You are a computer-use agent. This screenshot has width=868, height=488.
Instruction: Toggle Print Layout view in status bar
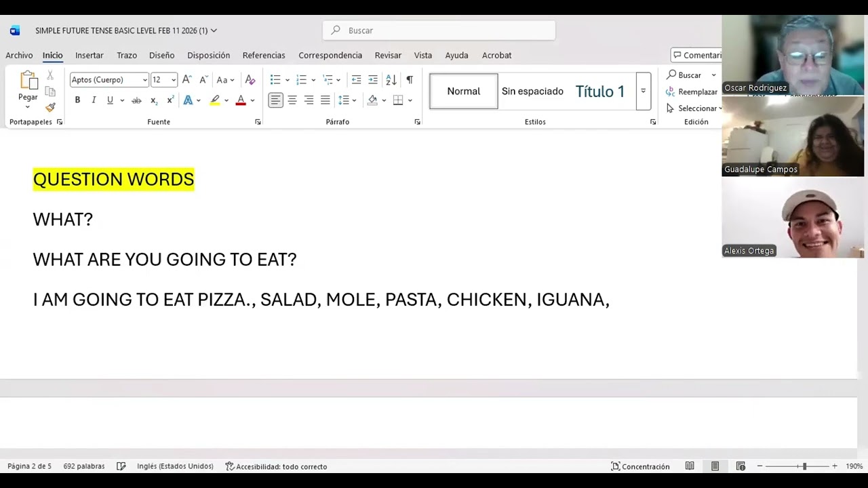(715, 466)
